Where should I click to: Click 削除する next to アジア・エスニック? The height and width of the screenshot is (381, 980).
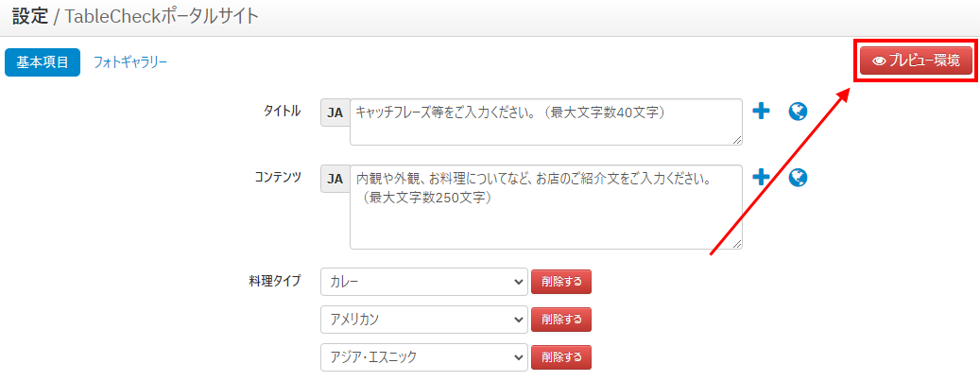(561, 357)
